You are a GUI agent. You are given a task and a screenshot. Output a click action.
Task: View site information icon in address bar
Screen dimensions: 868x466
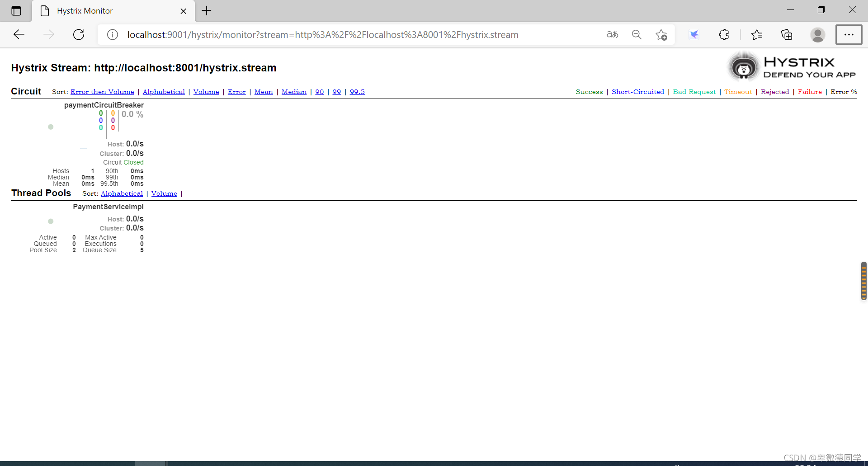coord(113,34)
